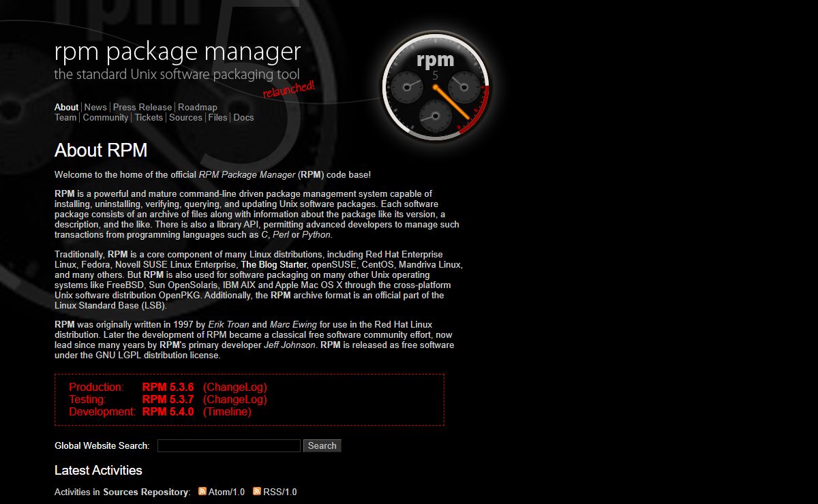The image size is (818, 504).
Task: Click the 'Testing:' label
Action: click(87, 399)
